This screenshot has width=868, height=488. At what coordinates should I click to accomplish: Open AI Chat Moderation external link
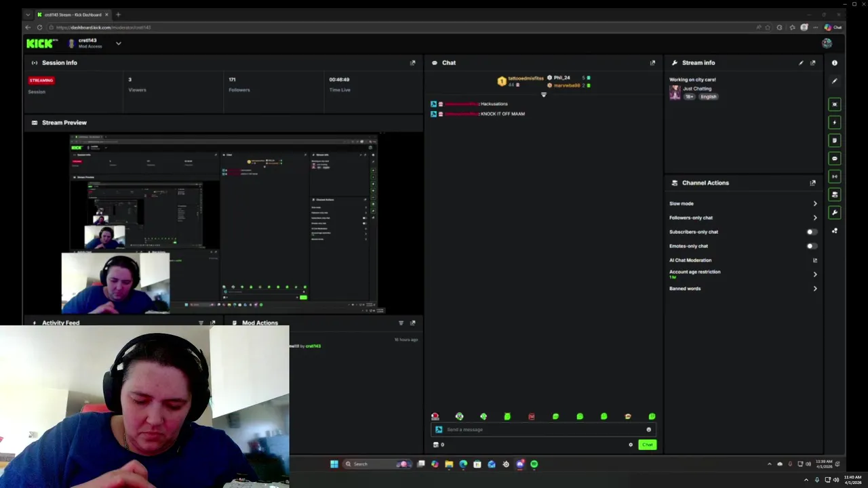tap(815, 260)
